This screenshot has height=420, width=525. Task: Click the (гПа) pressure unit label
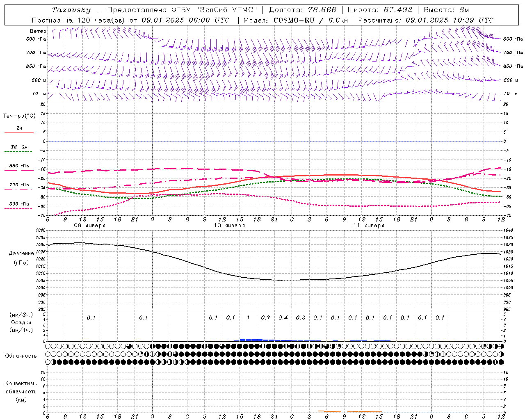click(22, 263)
